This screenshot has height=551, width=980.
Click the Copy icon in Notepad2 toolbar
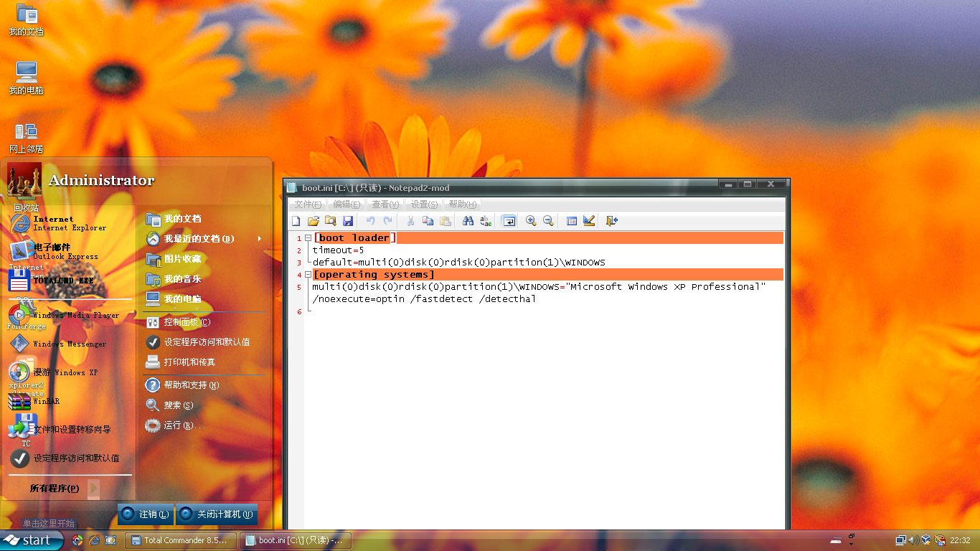pyautogui.click(x=428, y=221)
